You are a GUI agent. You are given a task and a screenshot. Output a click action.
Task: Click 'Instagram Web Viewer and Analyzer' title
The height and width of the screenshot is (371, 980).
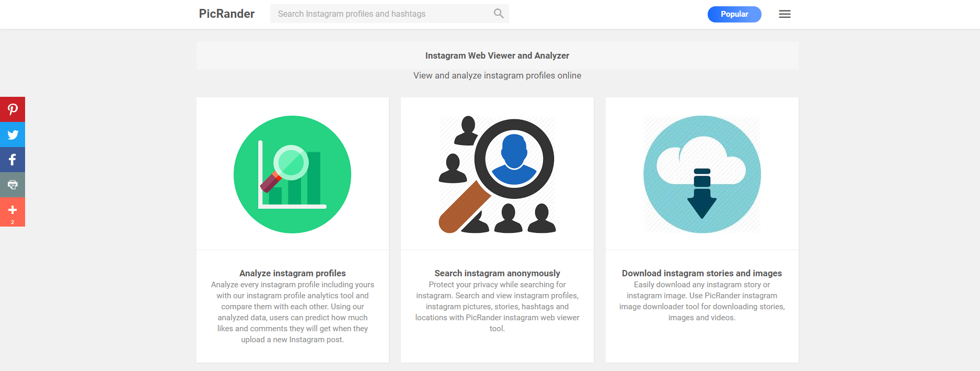tap(497, 55)
